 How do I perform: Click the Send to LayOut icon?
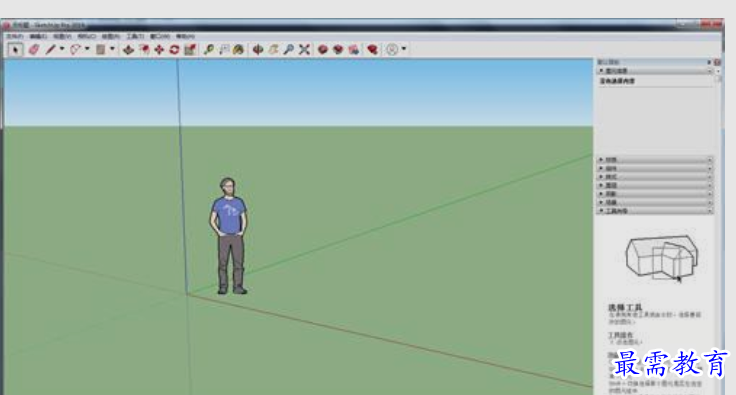coord(354,49)
